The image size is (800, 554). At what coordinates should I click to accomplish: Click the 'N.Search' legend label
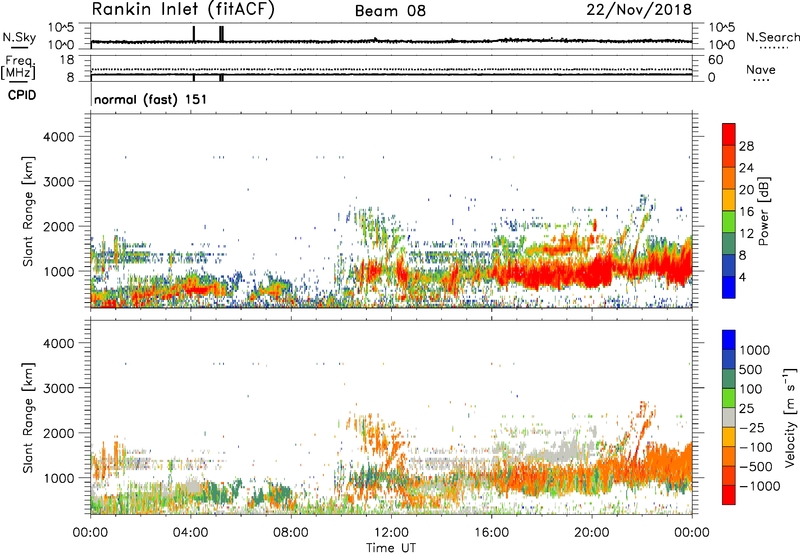coord(772,37)
